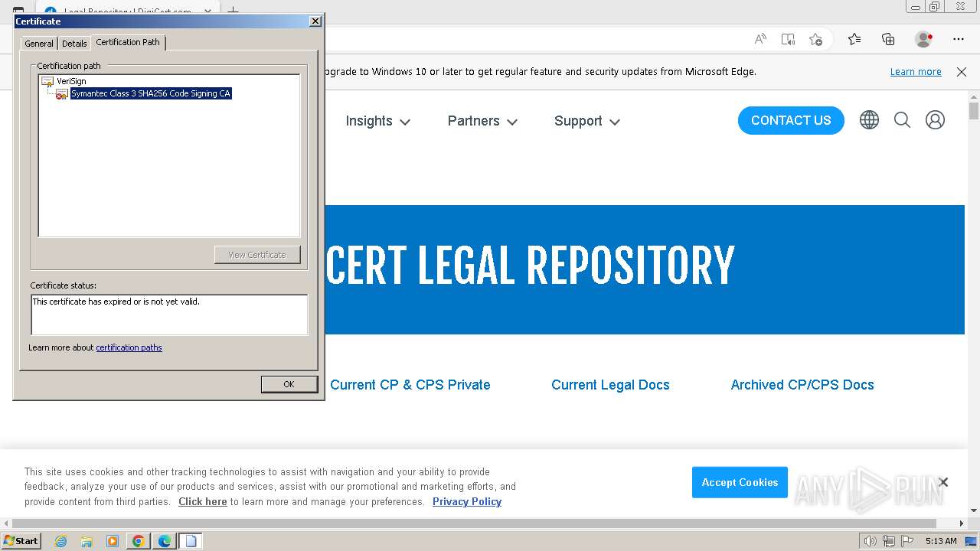Screen dimensions: 980x551
Task: Open the certification paths help link
Action: click(x=129, y=347)
